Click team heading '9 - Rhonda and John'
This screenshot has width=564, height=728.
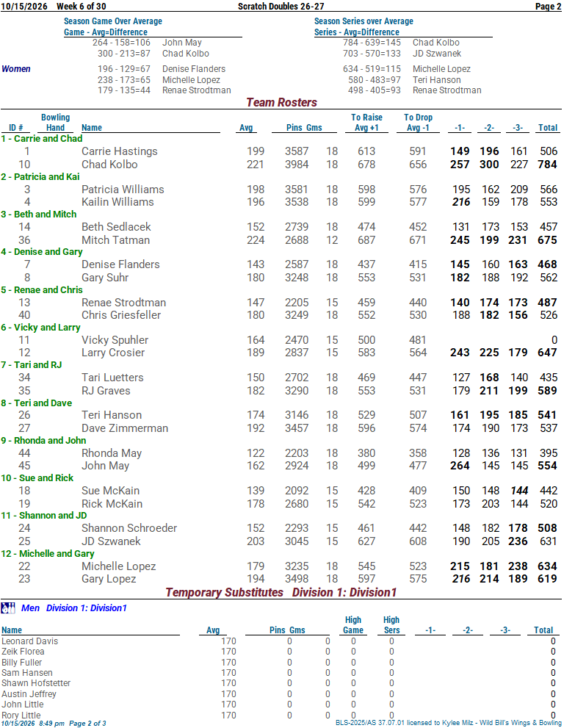[x=43, y=440]
